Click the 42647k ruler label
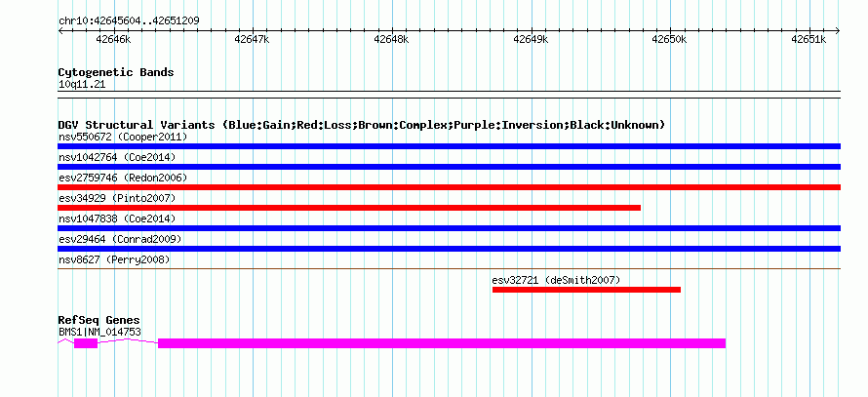The image size is (868, 397). 252,40
